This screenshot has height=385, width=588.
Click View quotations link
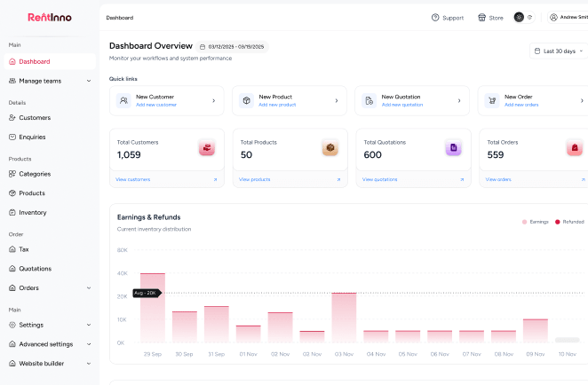pyautogui.click(x=379, y=180)
